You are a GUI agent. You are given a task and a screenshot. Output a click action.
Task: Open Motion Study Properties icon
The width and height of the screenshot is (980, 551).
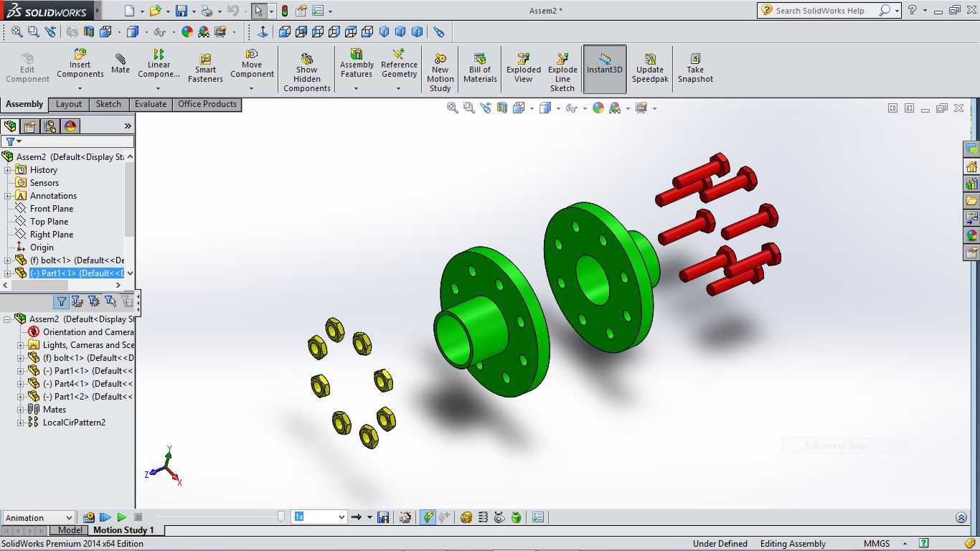pos(538,517)
